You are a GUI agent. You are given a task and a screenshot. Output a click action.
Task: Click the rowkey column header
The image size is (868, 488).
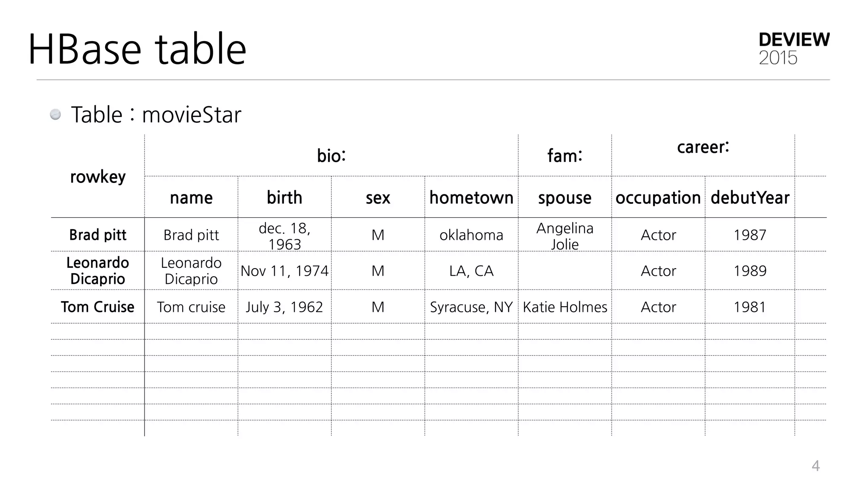(98, 177)
